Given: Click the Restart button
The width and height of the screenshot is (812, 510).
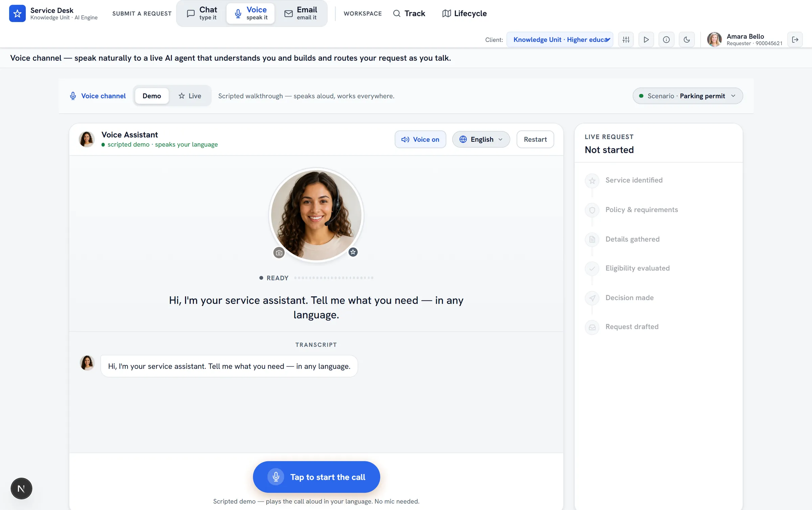Looking at the screenshot, I should (535, 139).
